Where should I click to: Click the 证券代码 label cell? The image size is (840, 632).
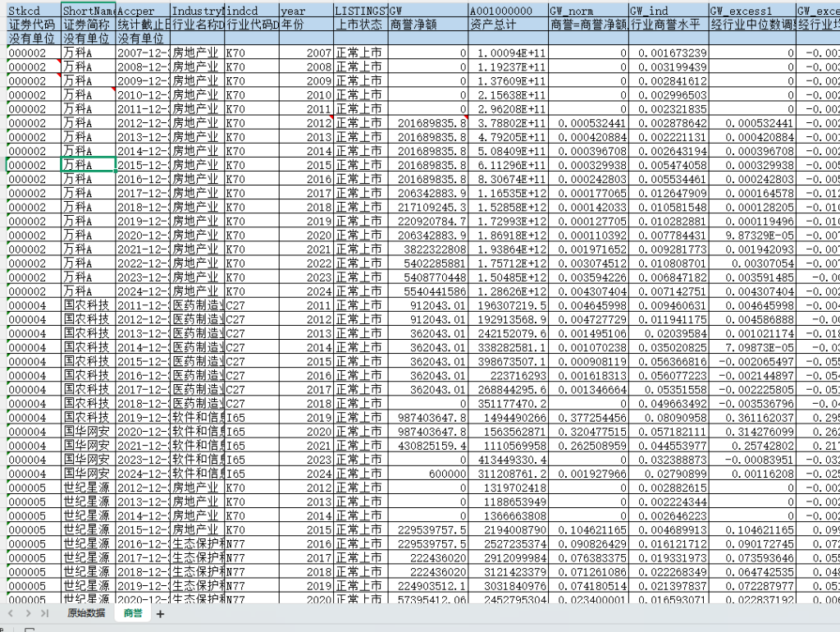point(34,25)
